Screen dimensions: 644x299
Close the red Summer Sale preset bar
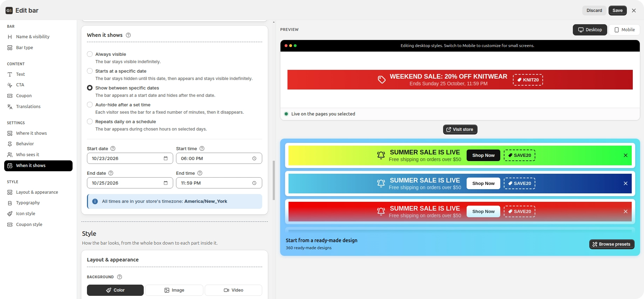625,212
